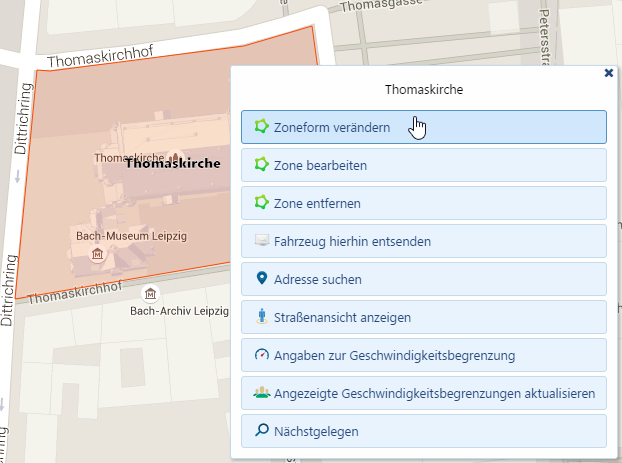Click the vehicle icon for Fahrzeug hierhin entsenden
This screenshot has width=622, height=463.
click(x=262, y=241)
